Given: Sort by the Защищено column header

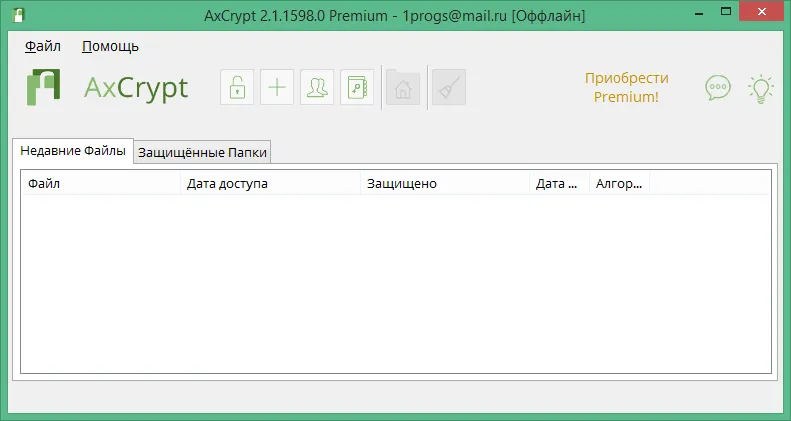Looking at the screenshot, I should click(445, 184).
